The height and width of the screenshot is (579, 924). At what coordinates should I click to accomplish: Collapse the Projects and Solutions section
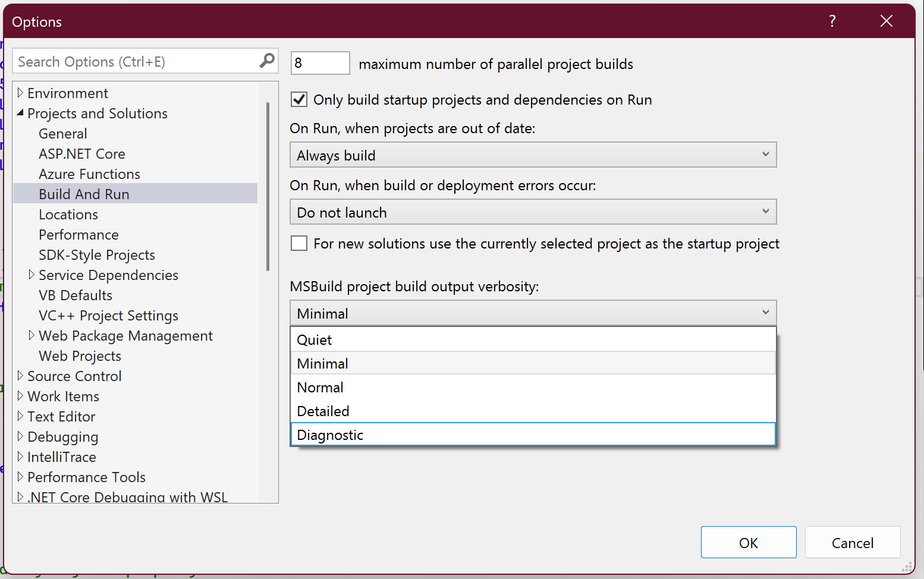[x=21, y=113]
